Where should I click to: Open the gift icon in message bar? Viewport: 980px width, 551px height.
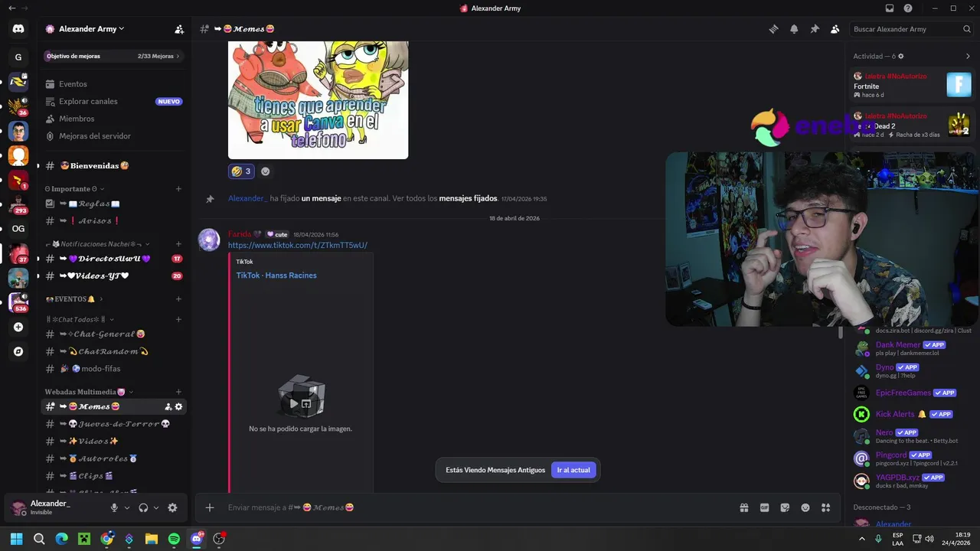point(743,507)
